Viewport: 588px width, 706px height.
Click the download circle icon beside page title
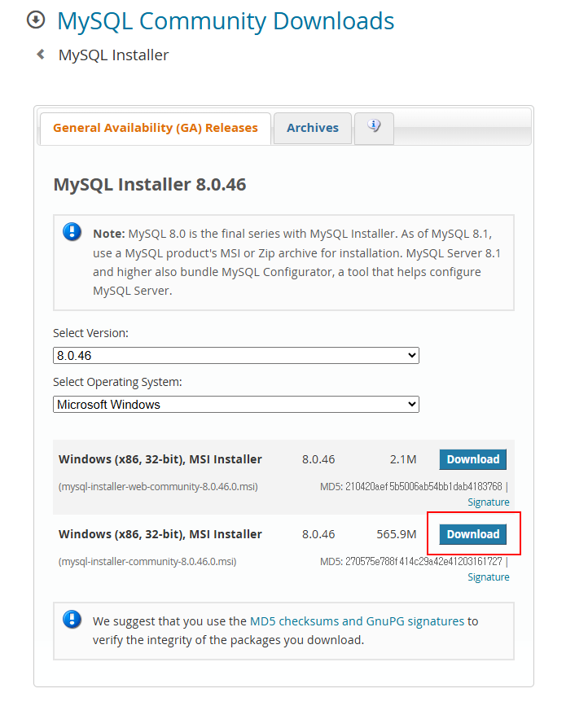click(x=36, y=20)
